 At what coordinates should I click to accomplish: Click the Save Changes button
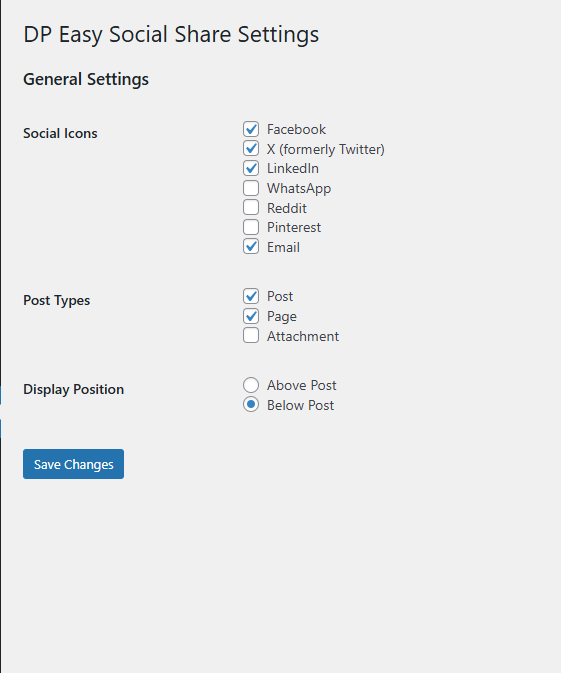(73, 464)
